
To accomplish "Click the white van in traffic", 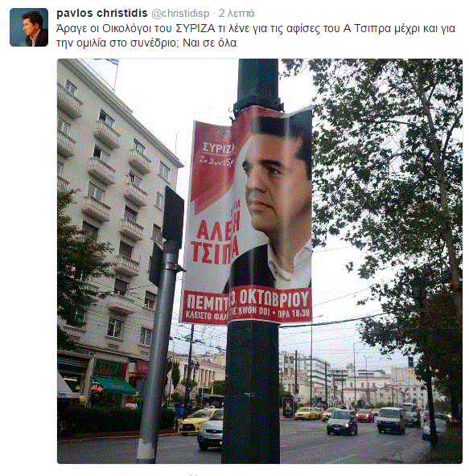I will click(390, 421).
